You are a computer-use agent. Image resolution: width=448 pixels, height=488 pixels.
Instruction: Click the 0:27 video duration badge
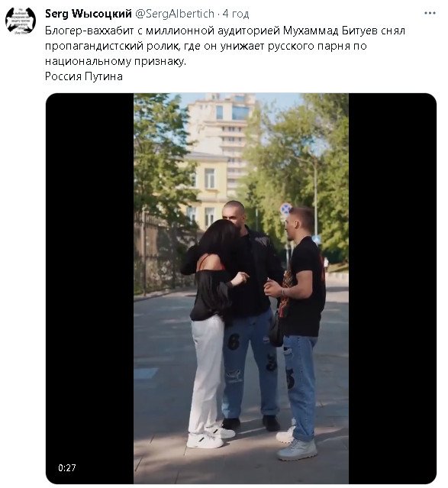coord(67,468)
